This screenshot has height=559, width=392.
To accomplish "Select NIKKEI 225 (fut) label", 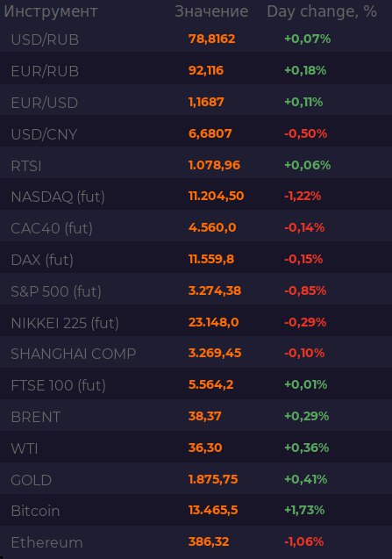I will tap(65, 323).
